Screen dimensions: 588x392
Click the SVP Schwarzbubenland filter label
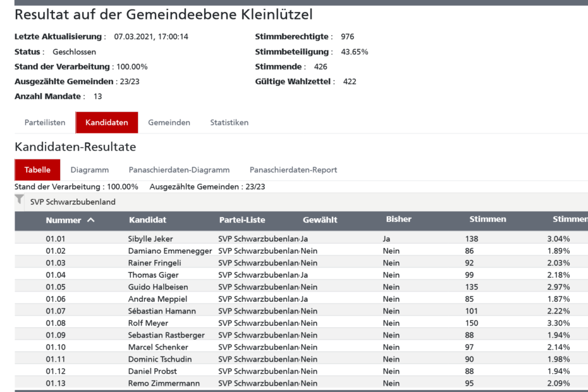point(73,202)
